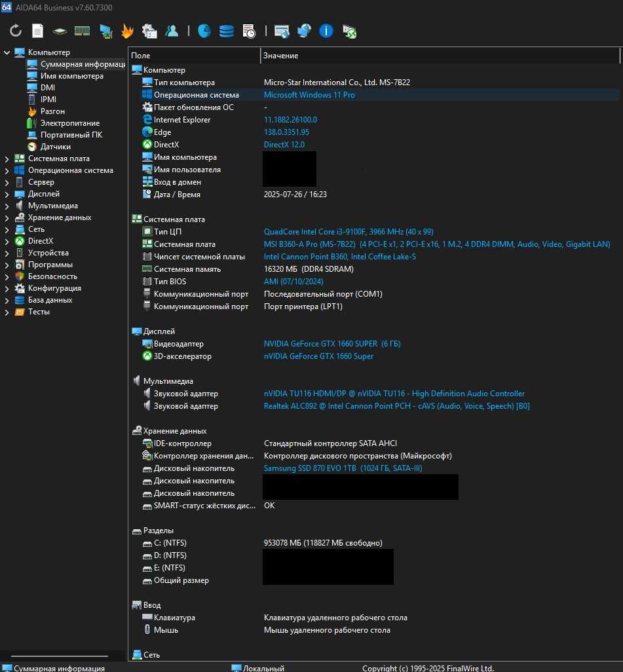The height and width of the screenshot is (672, 623).
Task: Open the NVIDIA GeForce GTX 1660 SUPER (6 ГБ) link
Action: click(332, 344)
